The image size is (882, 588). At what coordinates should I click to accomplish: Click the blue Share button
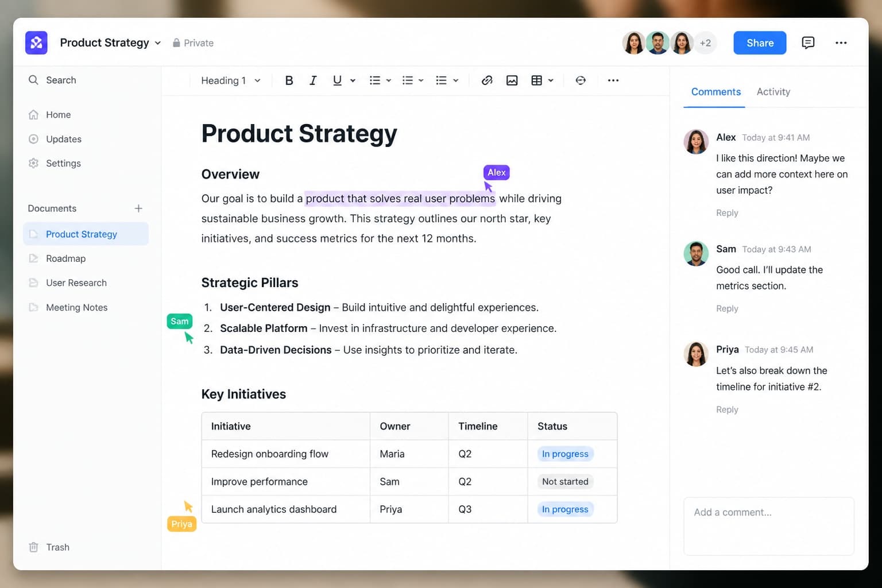tap(760, 43)
